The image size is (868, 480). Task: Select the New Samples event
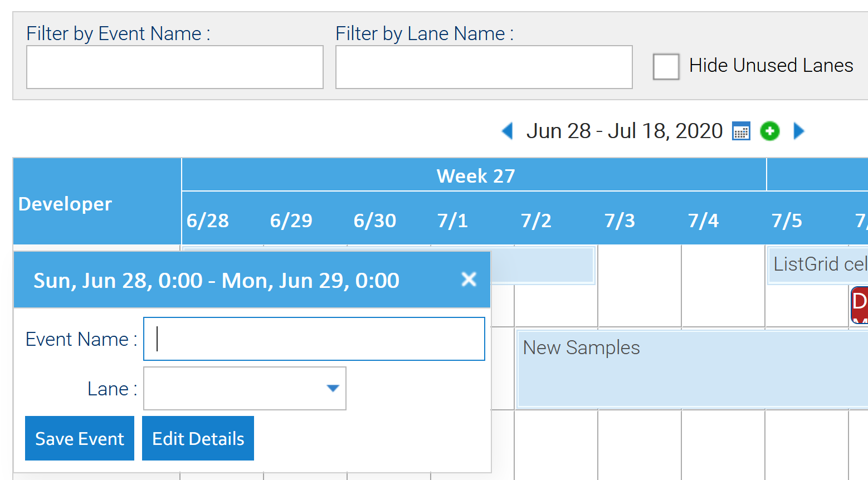pyautogui.click(x=693, y=369)
